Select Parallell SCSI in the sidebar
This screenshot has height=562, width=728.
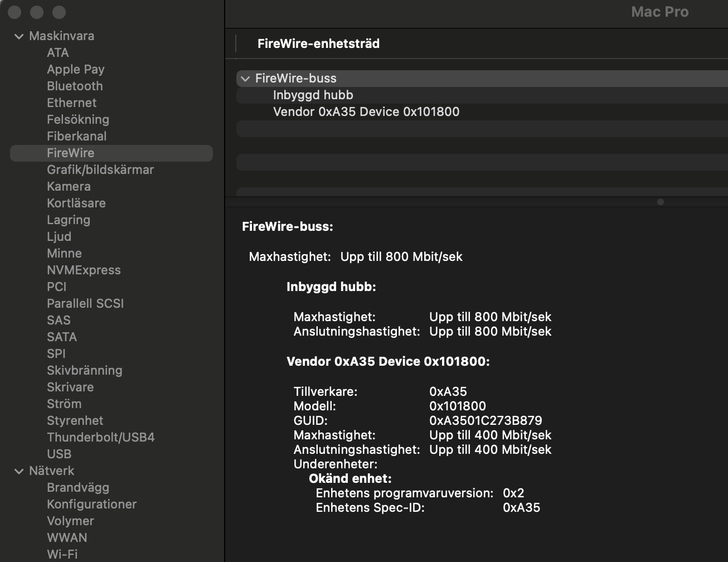[85, 303]
